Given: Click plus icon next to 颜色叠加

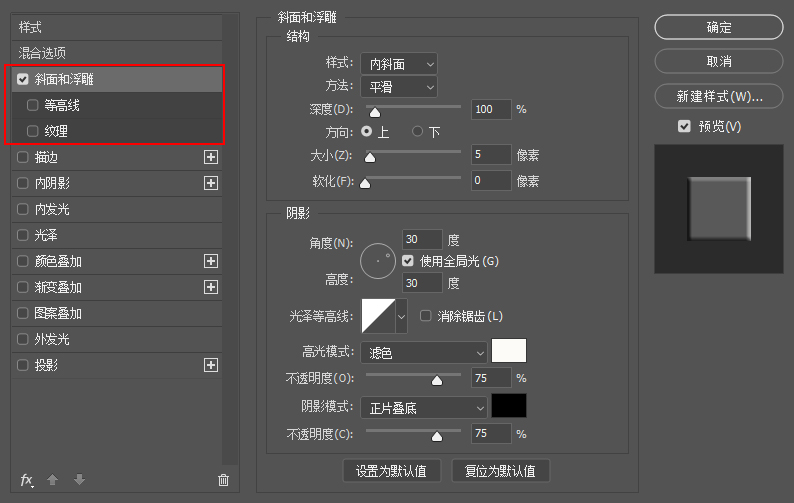Looking at the screenshot, I should click(211, 261).
